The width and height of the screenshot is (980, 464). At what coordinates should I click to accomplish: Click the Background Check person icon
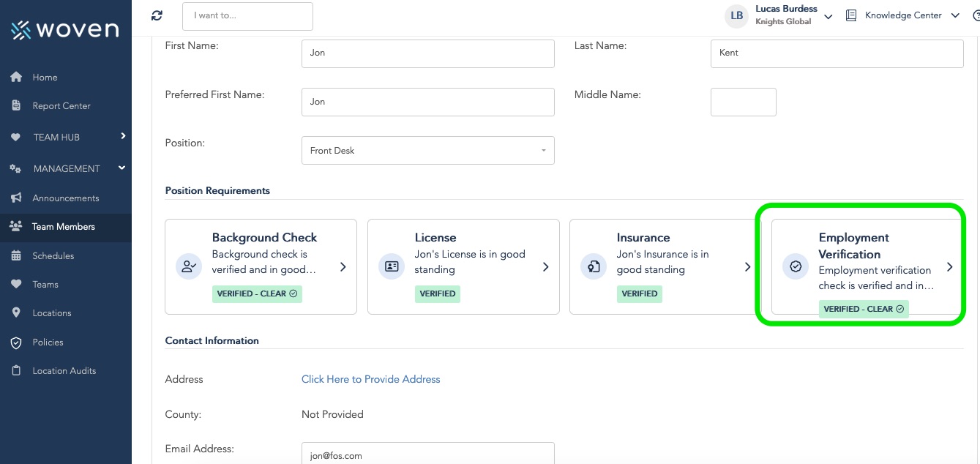click(189, 266)
